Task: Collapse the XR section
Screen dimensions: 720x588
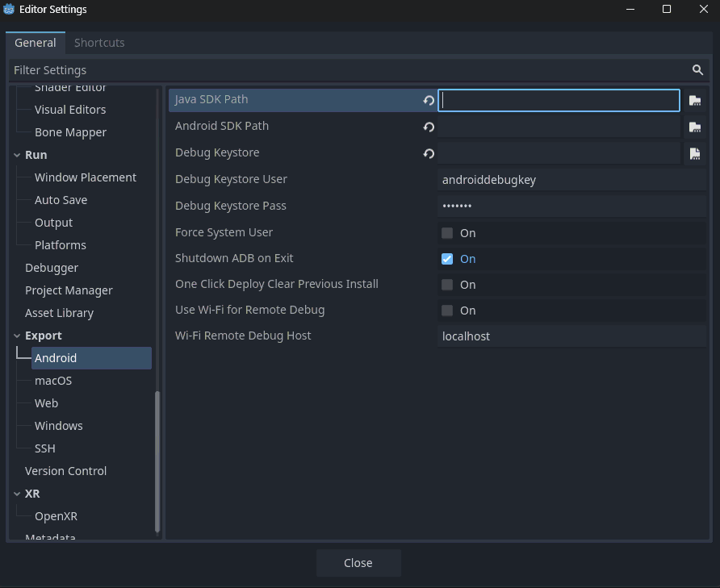Action: 17,493
